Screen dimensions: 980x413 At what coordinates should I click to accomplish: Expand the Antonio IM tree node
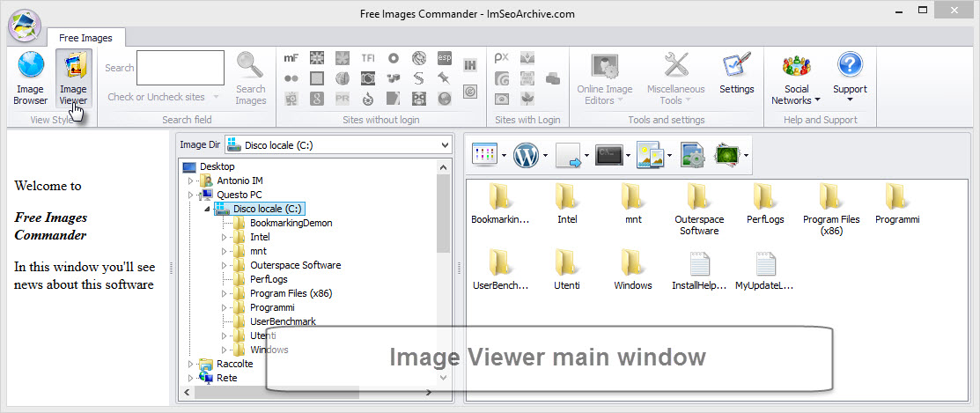click(190, 181)
